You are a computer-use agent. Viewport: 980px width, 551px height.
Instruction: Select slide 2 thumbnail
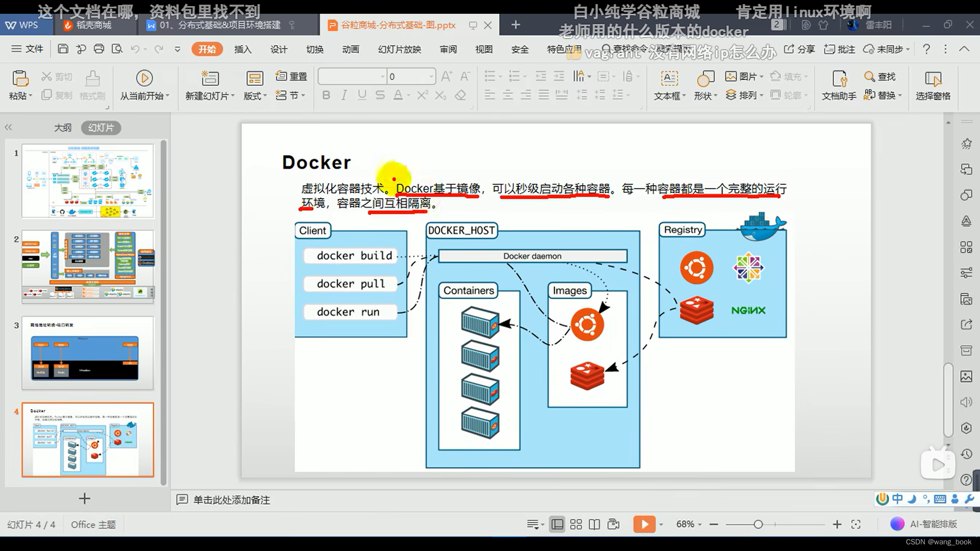pos(87,266)
